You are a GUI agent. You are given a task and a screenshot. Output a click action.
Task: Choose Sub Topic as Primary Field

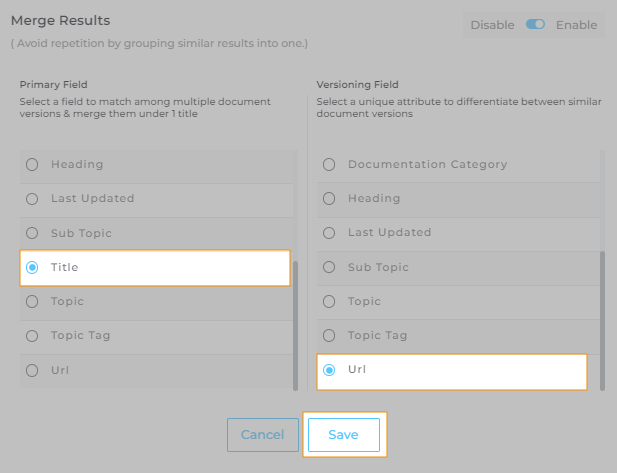[x=33, y=233]
